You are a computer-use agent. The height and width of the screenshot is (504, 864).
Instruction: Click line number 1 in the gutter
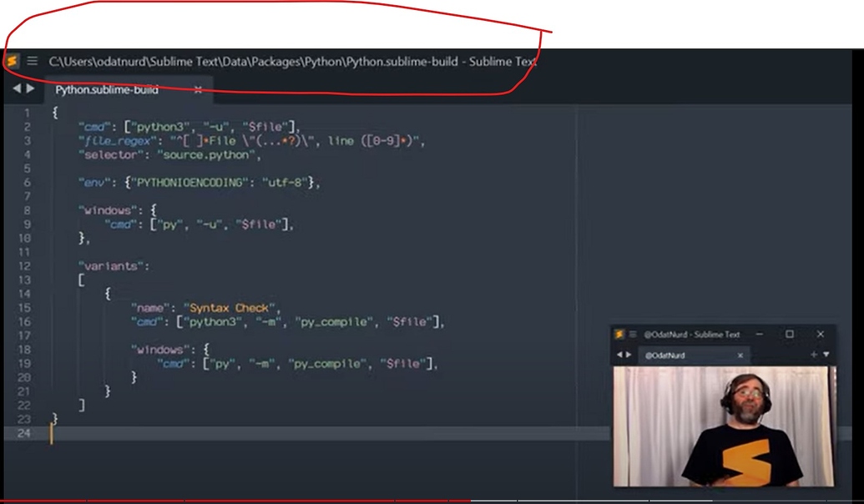pos(27,113)
